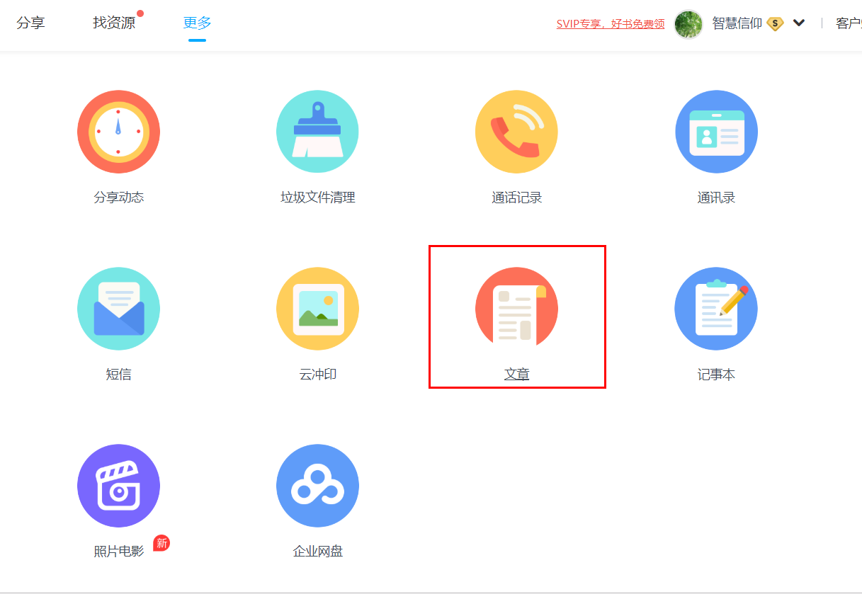Select the 更多 tab

197,23
